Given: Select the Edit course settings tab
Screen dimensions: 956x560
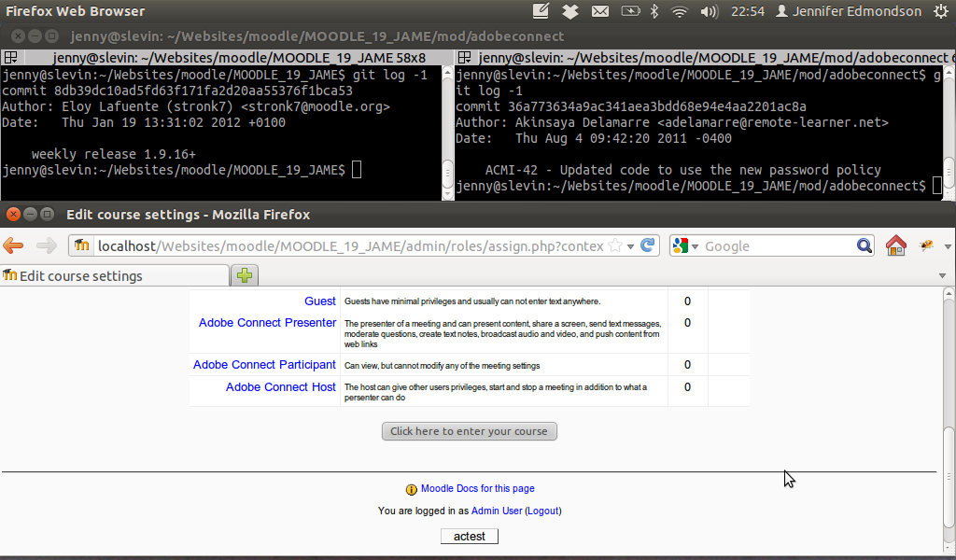Looking at the screenshot, I should tap(115, 275).
